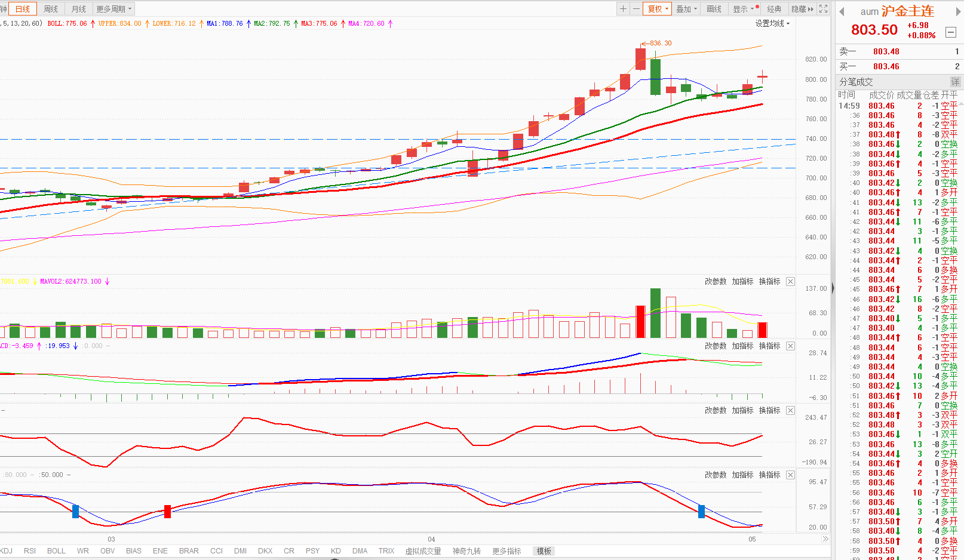Switch to 周线 weekly chart
The height and width of the screenshot is (560, 964).
(51, 9)
